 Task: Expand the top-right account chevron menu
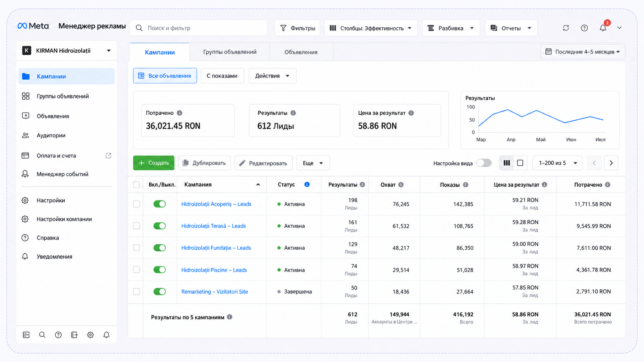pyautogui.click(x=619, y=28)
